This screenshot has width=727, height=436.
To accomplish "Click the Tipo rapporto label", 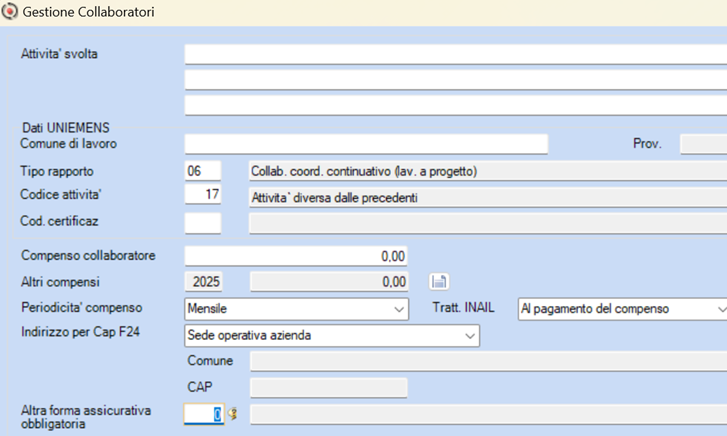I will pos(57,171).
